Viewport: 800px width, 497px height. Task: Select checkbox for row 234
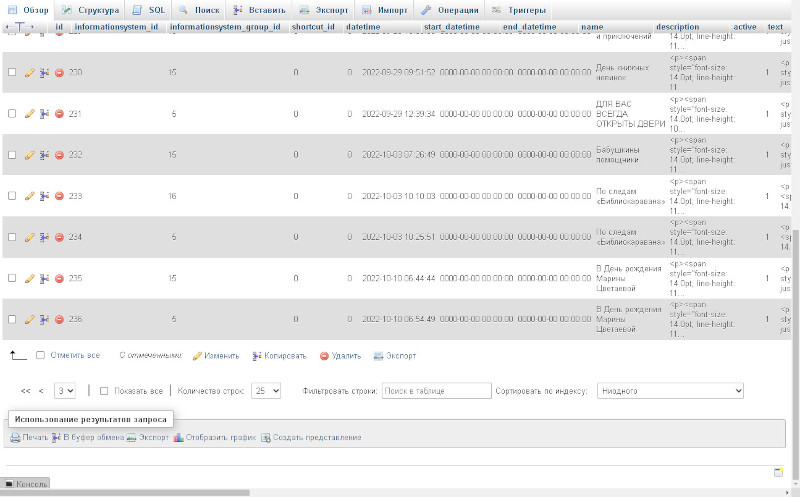[x=12, y=237]
